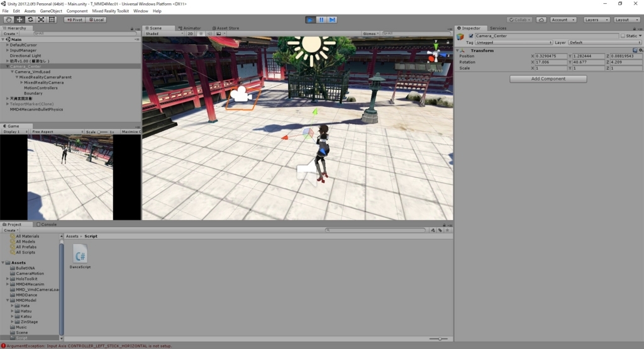Pause the running game
This screenshot has height=349, width=644.
point(321,19)
